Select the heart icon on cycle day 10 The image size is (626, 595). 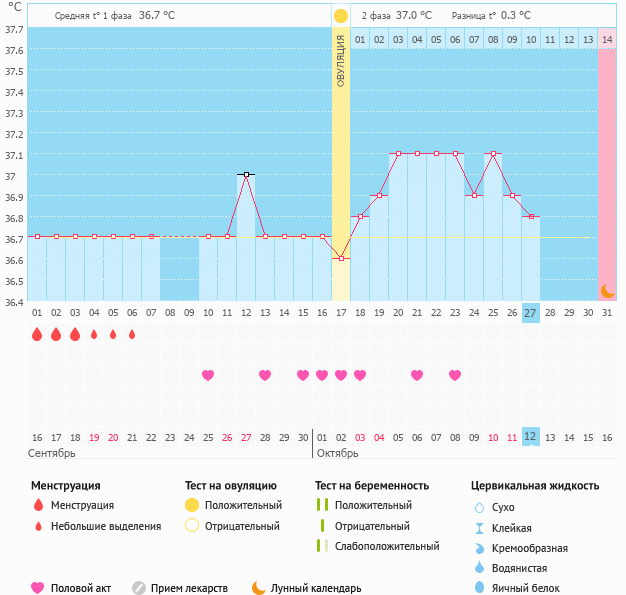208,375
